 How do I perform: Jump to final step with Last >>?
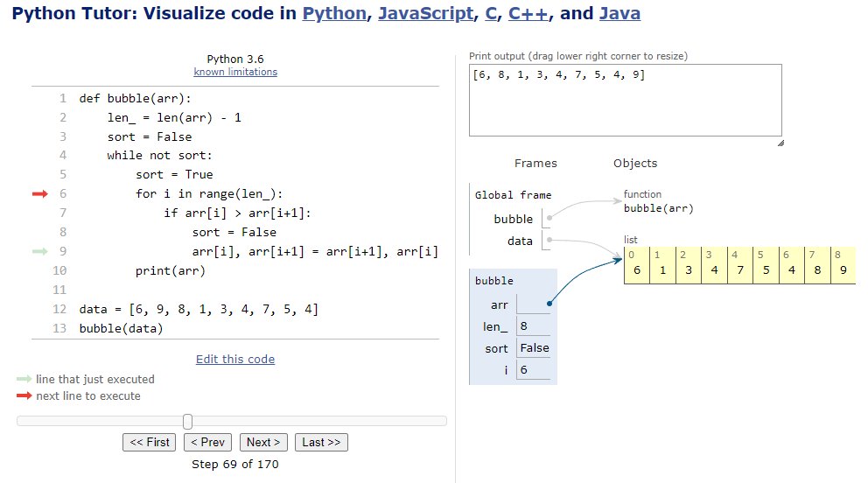pyautogui.click(x=321, y=442)
